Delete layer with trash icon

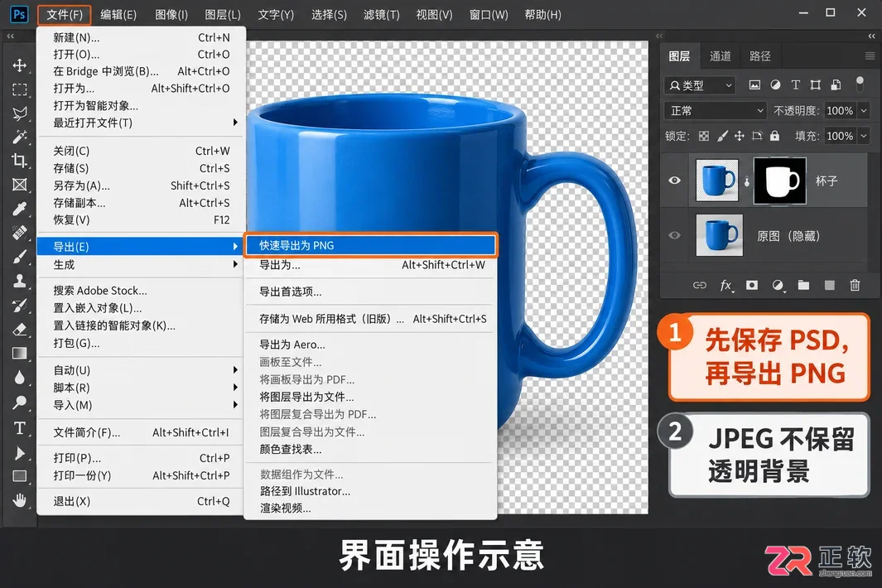tap(855, 285)
